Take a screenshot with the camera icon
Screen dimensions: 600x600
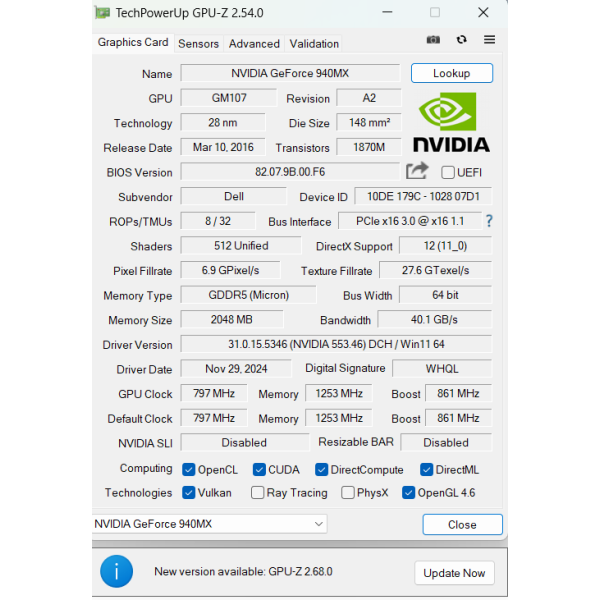tap(433, 39)
